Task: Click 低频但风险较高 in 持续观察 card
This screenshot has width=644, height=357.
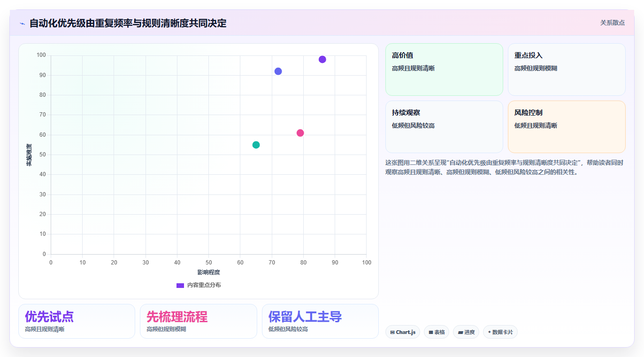Action: 413,125
